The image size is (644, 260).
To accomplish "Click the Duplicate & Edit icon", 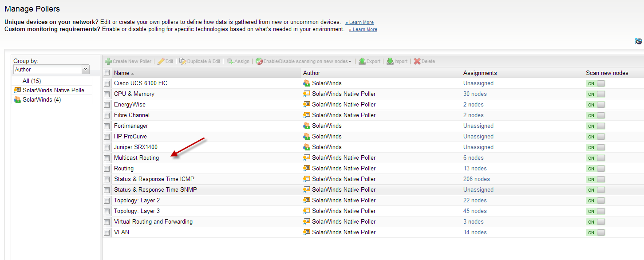I will 182,61.
